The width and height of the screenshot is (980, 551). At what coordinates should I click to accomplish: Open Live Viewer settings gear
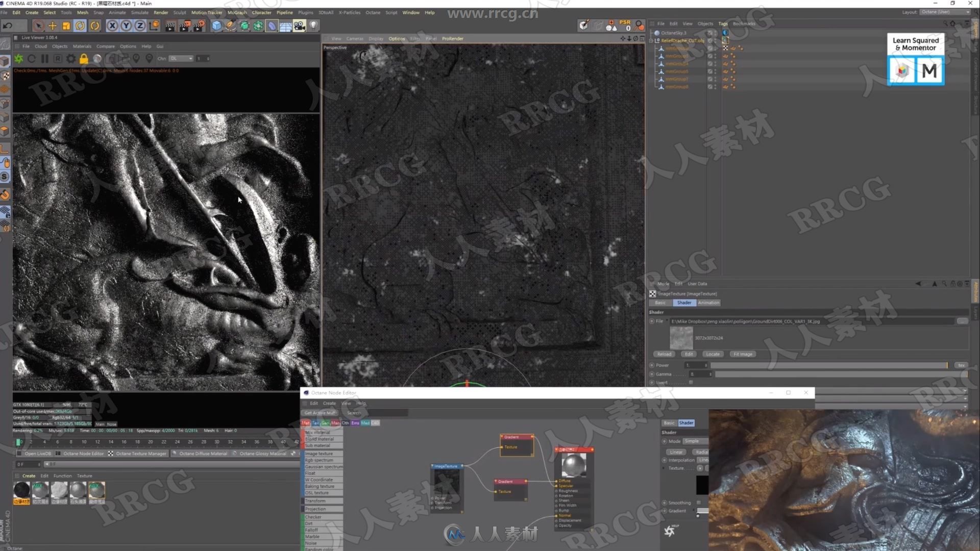pos(71,59)
